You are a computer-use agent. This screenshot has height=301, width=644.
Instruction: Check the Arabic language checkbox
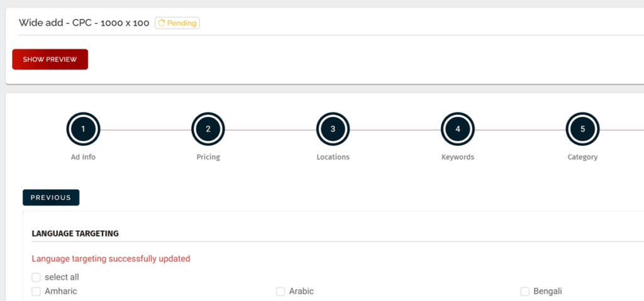280,292
